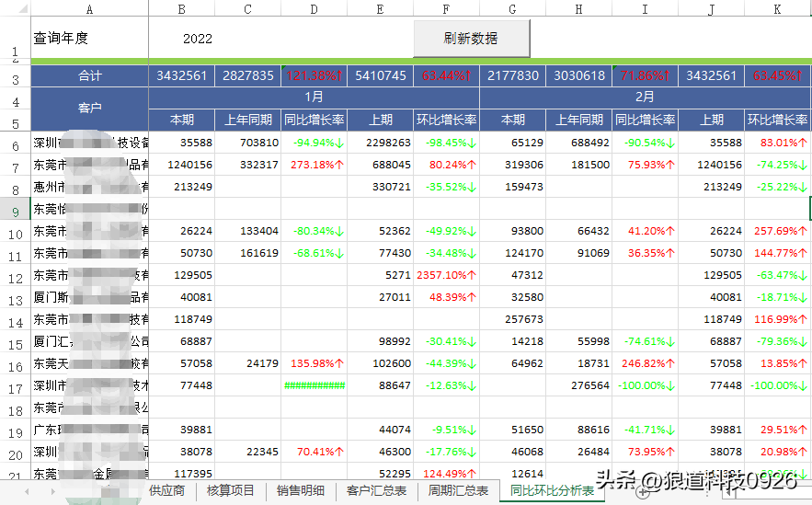Screen dimensions: 812x505
Task: Select total cell 5410745
Action: click(x=381, y=75)
